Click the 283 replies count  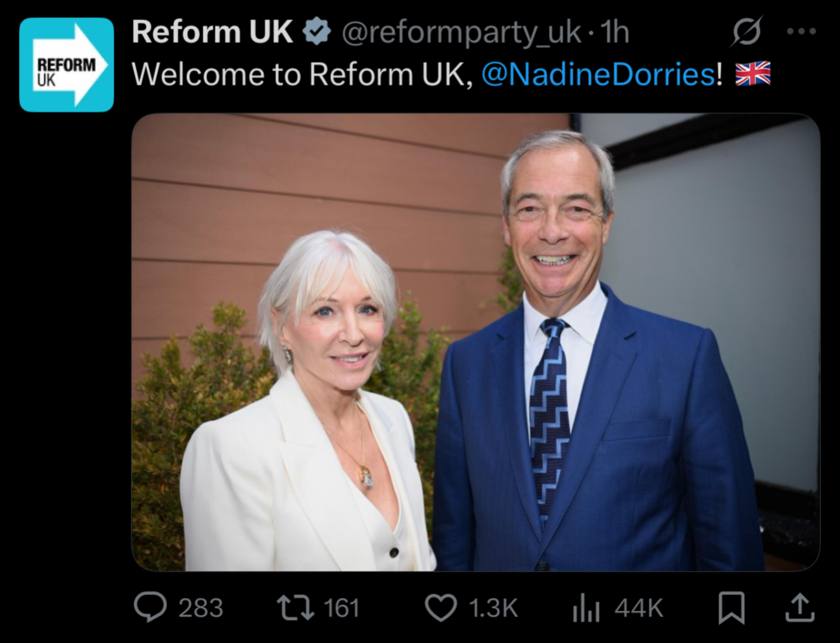tap(201, 608)
